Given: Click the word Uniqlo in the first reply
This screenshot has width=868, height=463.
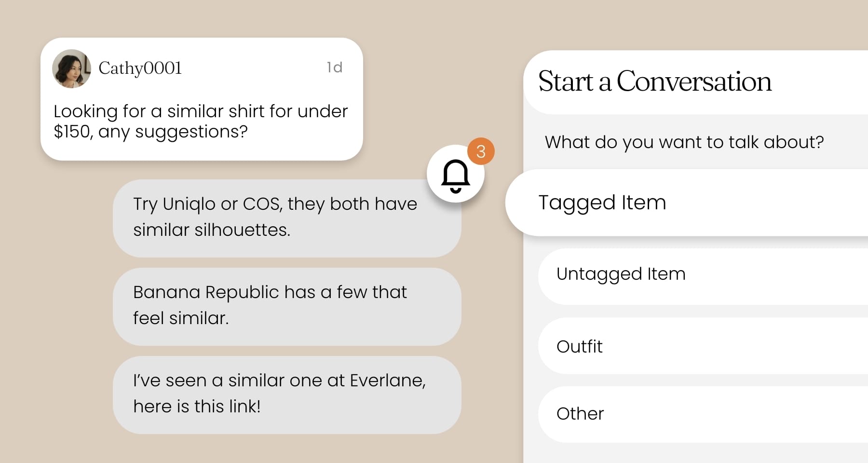Looking at the screenshot, I should click(x=189, y=204).
